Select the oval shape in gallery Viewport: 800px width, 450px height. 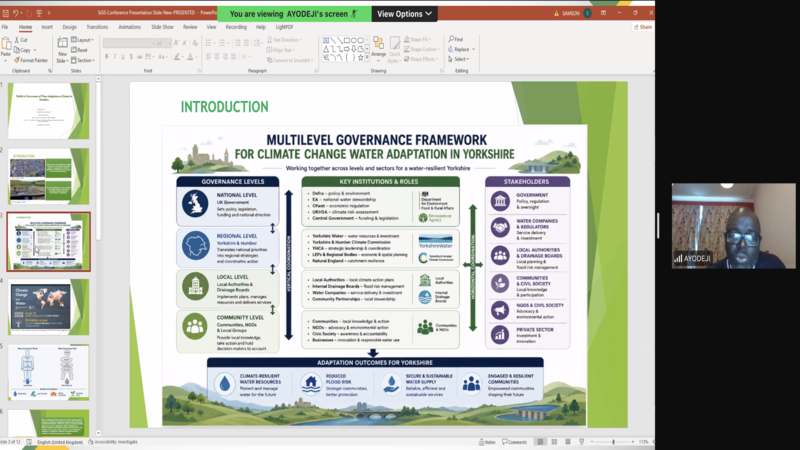pos(354,40)
